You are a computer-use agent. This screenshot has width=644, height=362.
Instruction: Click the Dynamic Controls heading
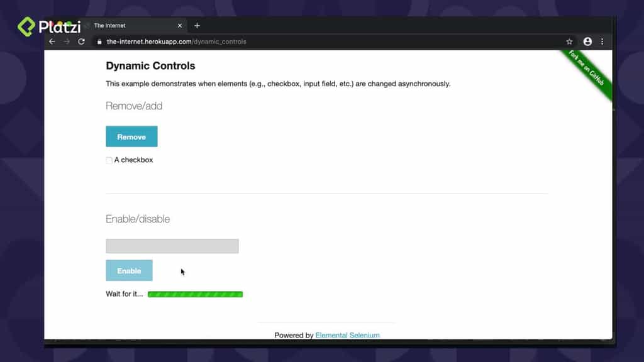pyautogui.click(x=150, y=65)
